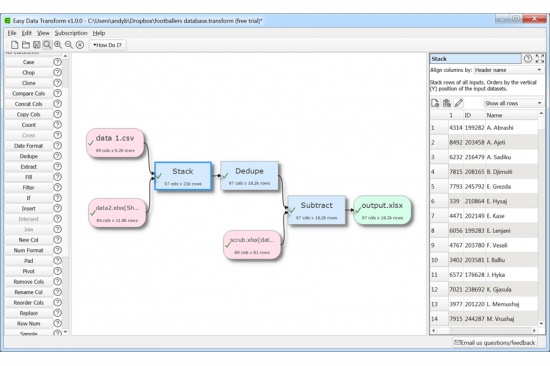Open help icon next to Num Format
Image resolution: width=550 pixels, height=366 pixels.
tap(58, 250)
